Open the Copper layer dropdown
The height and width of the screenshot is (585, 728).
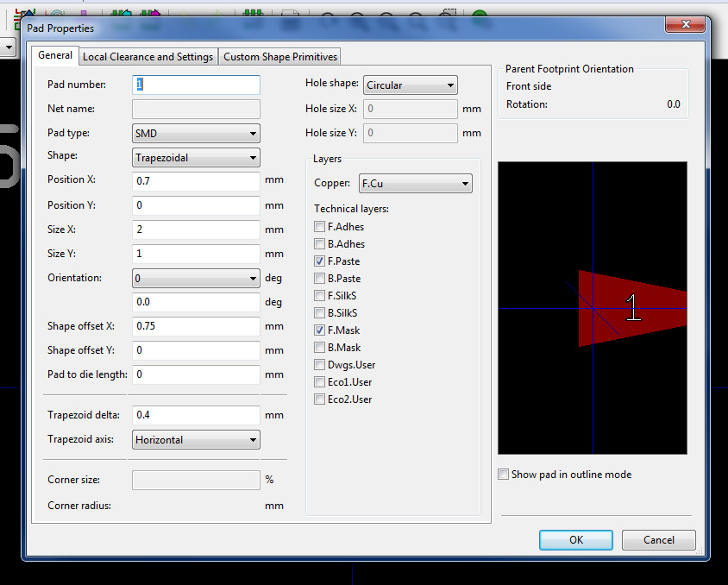pos(416,184)
